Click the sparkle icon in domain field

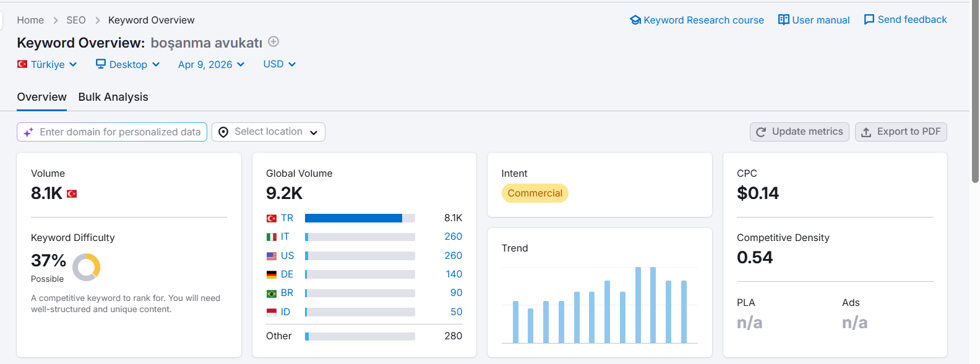28,132
